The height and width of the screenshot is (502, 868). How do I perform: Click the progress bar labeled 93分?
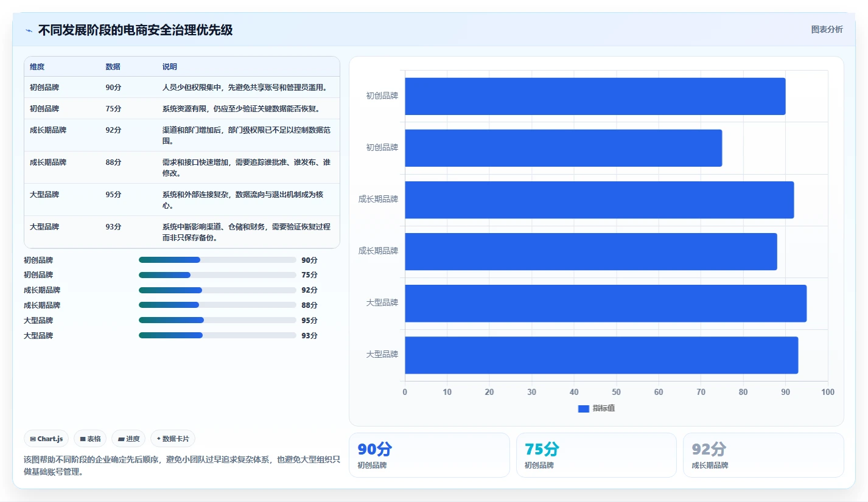tap(217, 335)
